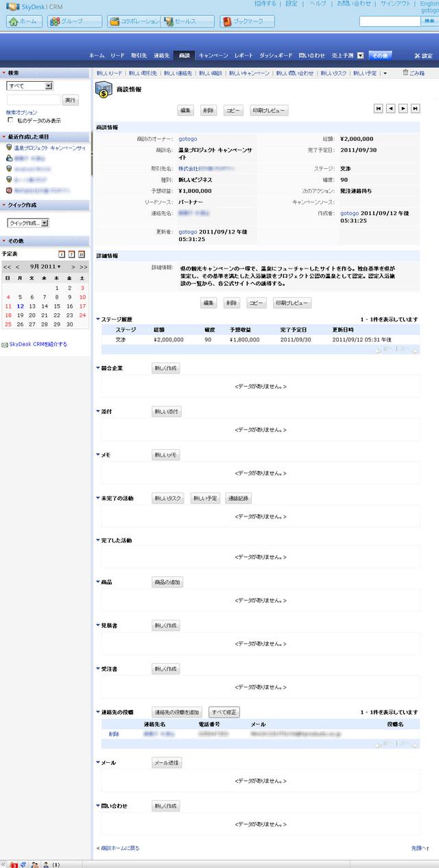Go to next month in calendar (>)
Image resolution: width=439 pixels, height=868 pixels.
73,266
